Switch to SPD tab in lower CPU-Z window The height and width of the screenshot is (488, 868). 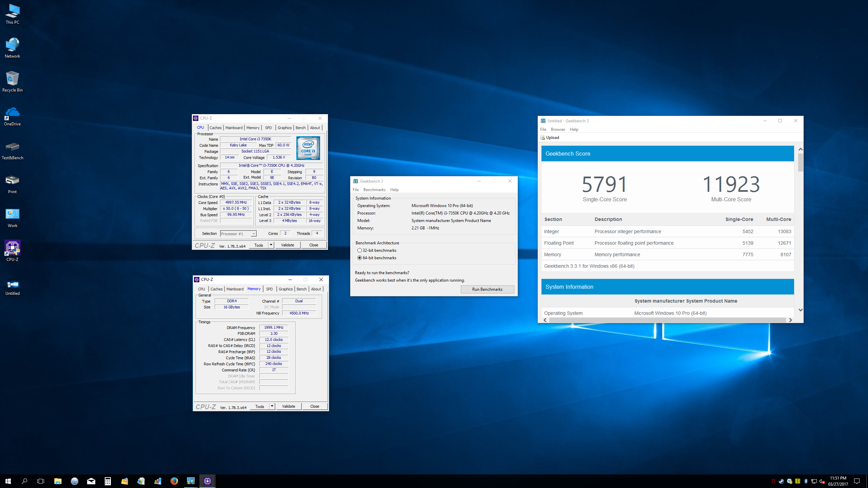coord(270,289)
